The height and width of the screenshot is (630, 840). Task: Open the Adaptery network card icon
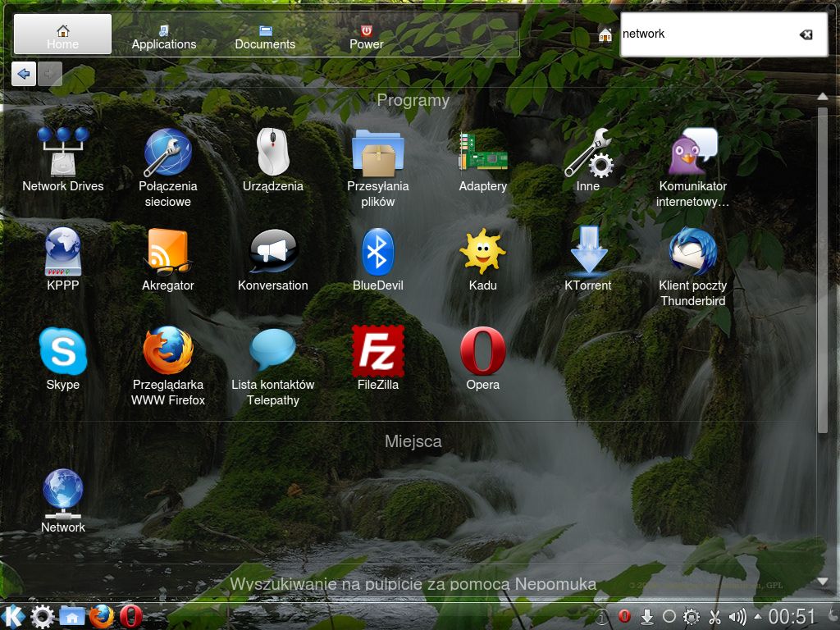tap(482, 160)
